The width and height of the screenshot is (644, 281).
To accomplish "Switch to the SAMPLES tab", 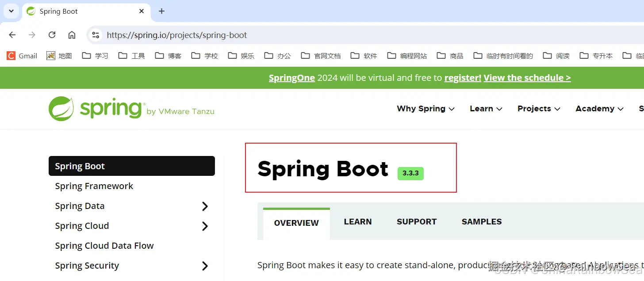I will tap(482, 222).
